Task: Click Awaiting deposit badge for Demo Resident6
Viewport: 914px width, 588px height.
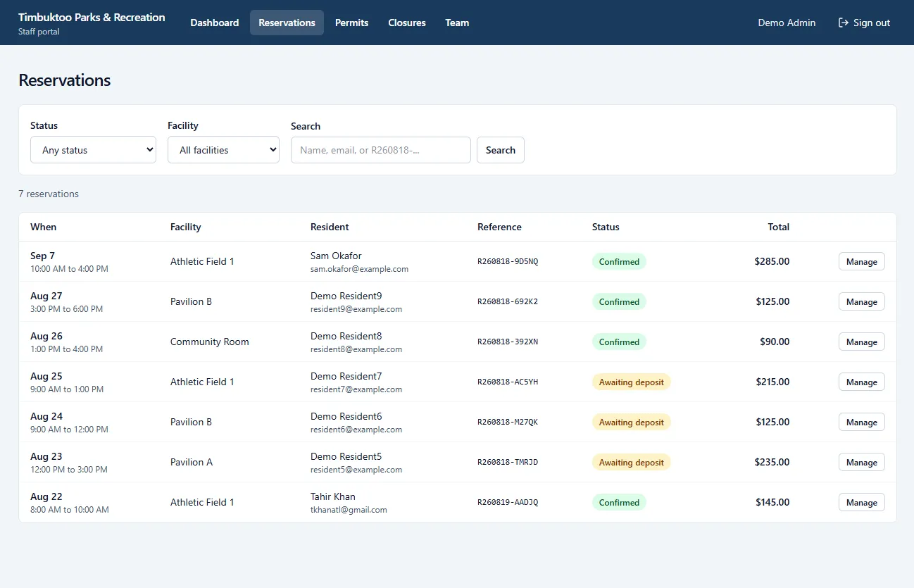Action: (632, 422)
